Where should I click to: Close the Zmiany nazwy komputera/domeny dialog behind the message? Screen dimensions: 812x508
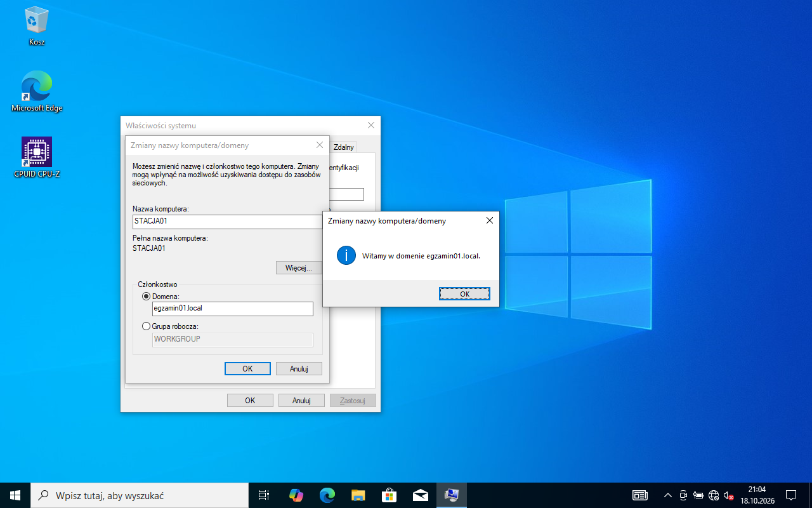click(320, 145)
